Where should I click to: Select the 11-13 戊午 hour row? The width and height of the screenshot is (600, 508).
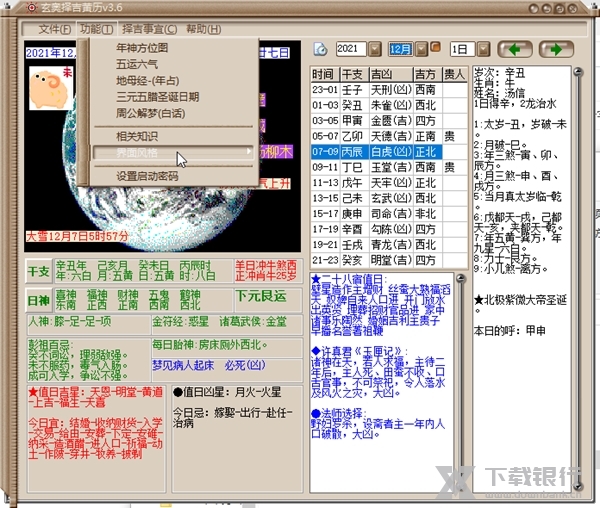tap(389, 183)
